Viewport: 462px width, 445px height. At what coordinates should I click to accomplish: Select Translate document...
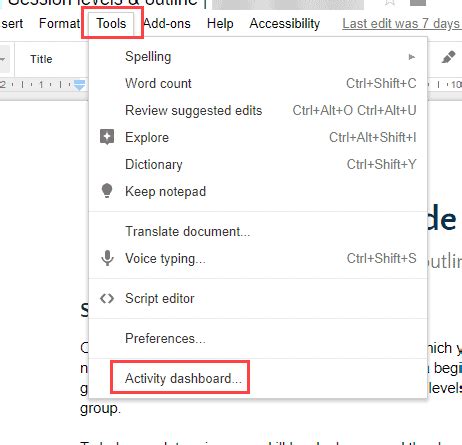(x=258, y=231)
